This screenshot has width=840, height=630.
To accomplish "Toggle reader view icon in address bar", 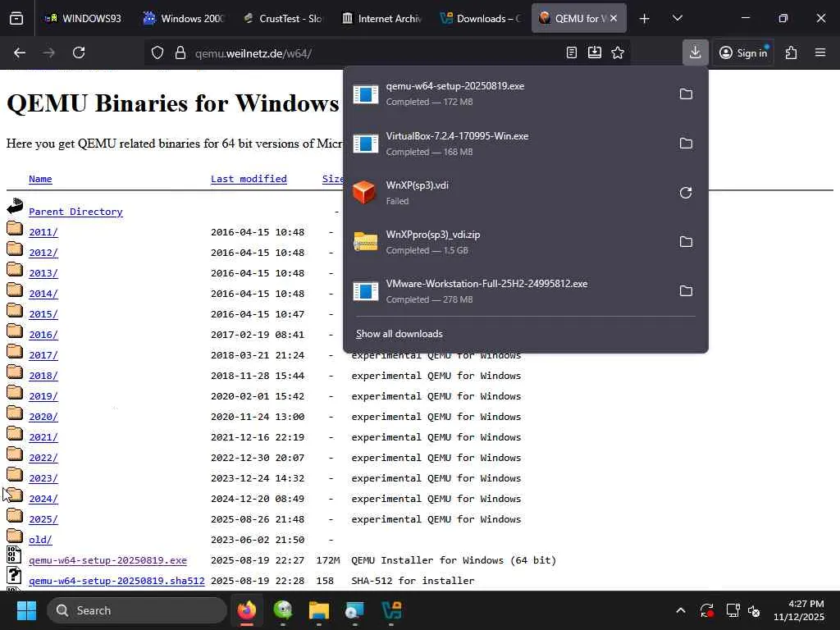I will [x=572, y=52].
